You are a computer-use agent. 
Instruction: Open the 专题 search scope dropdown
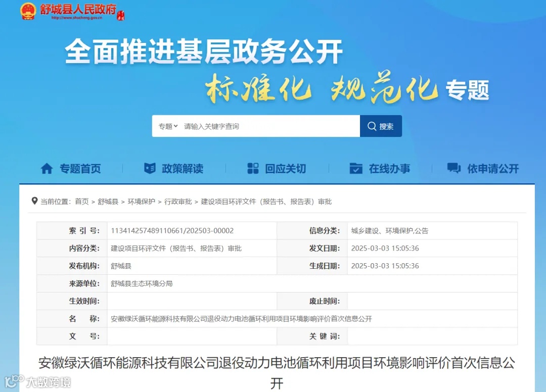[168, 126]
